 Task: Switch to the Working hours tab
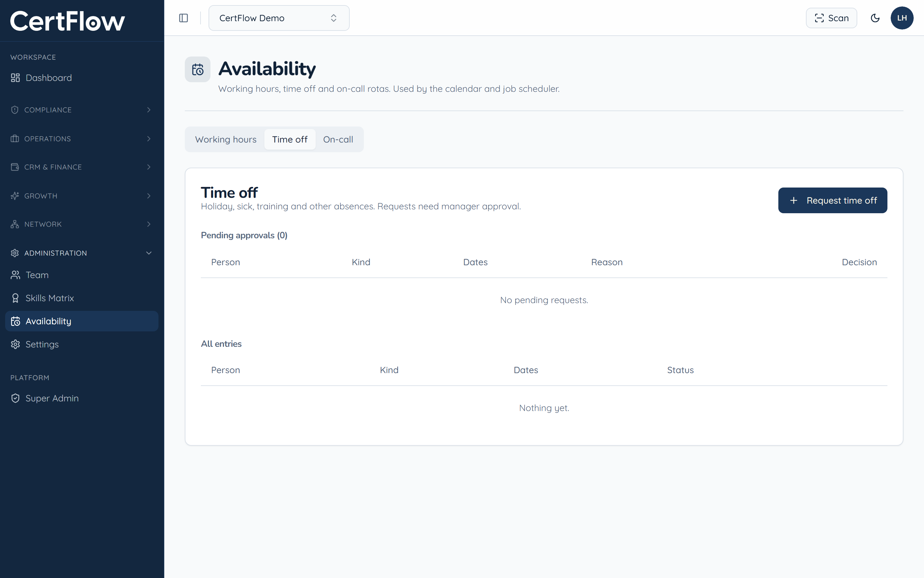point(226,139)
